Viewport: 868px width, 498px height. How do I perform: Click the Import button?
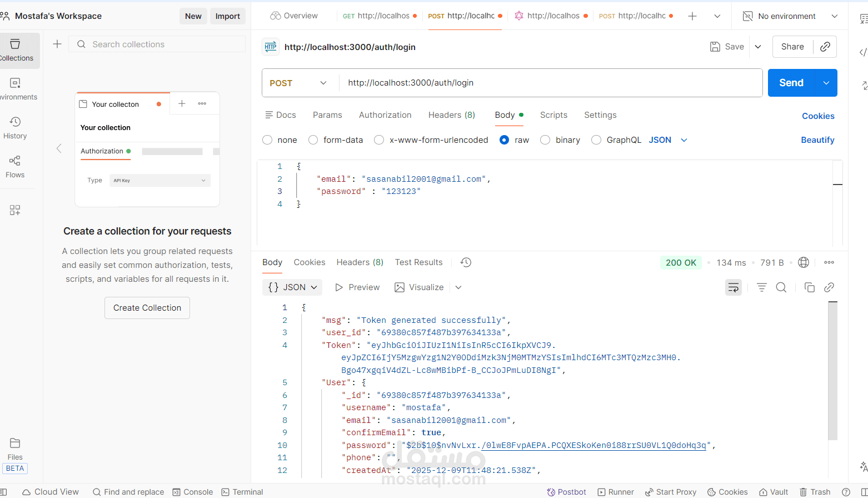[228, 16]
